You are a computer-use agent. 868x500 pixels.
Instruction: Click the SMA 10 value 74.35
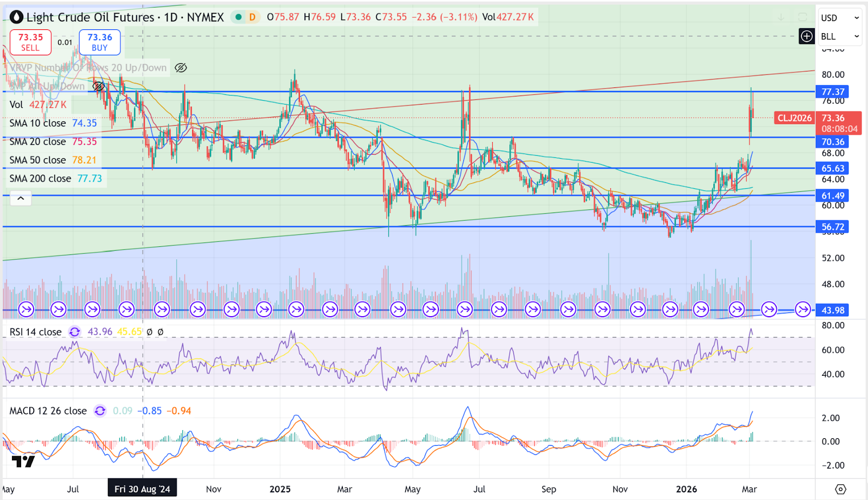[85, 123]
